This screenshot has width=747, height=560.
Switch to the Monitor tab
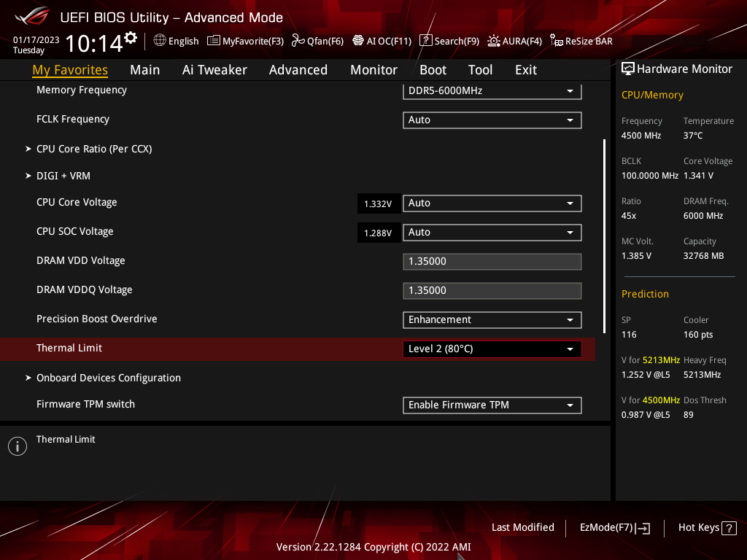(374, 70)
